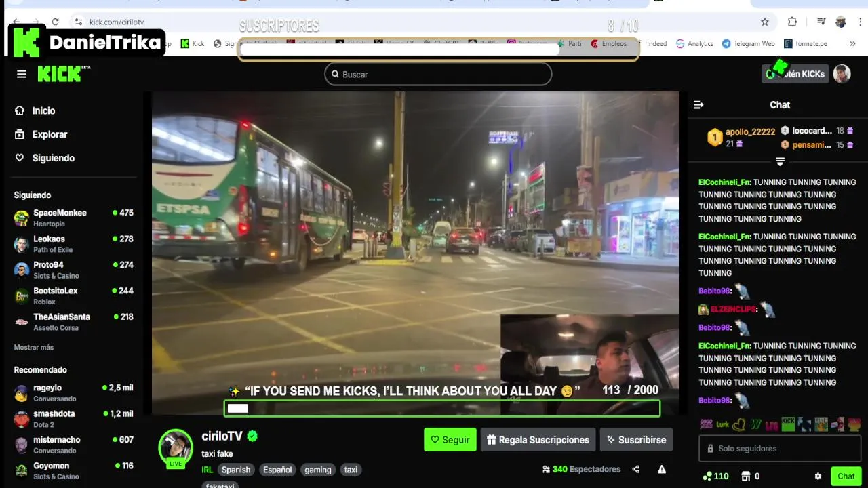Click the Spanish tag

click(x=236, y=470)
